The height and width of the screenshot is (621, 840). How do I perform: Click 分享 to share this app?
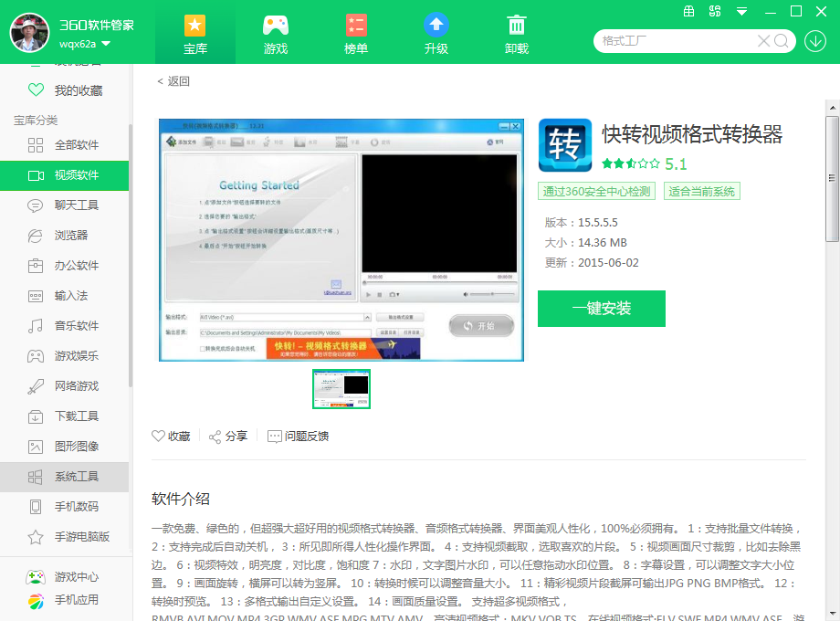click(228, 437)
